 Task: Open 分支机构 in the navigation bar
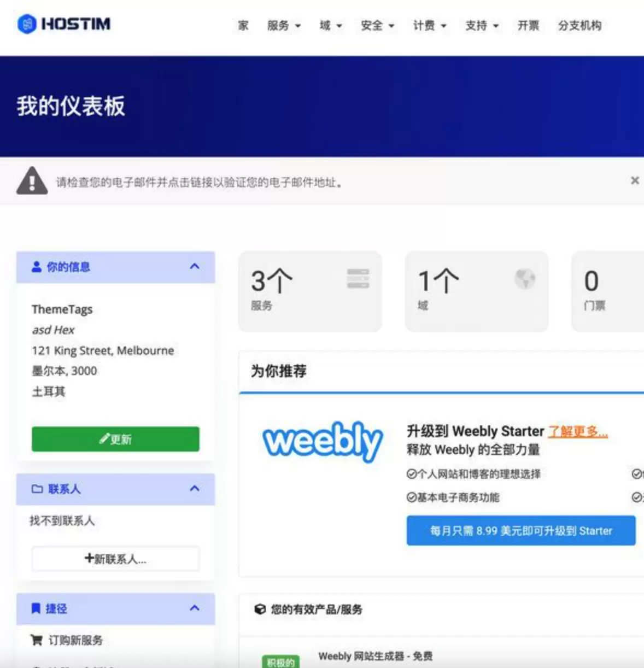click(579, 26)
